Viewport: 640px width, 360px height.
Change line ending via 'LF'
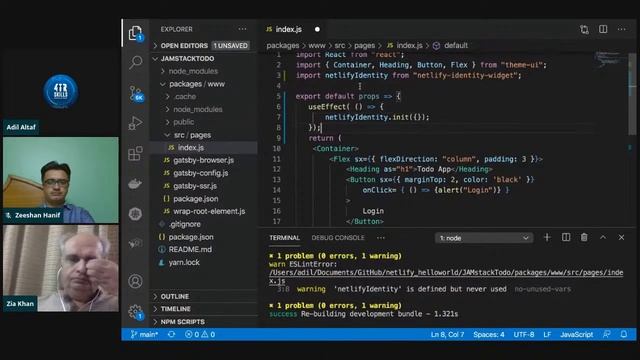click(547, 334)
